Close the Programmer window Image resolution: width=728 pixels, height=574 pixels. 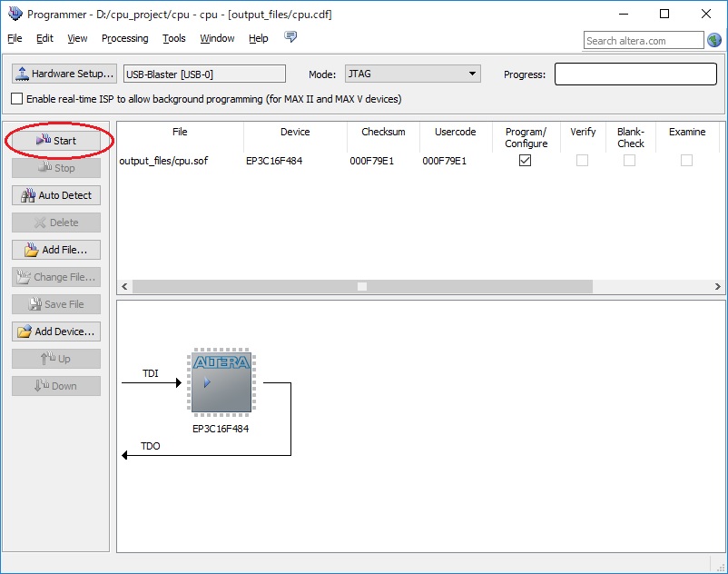(x=706, y=14)
